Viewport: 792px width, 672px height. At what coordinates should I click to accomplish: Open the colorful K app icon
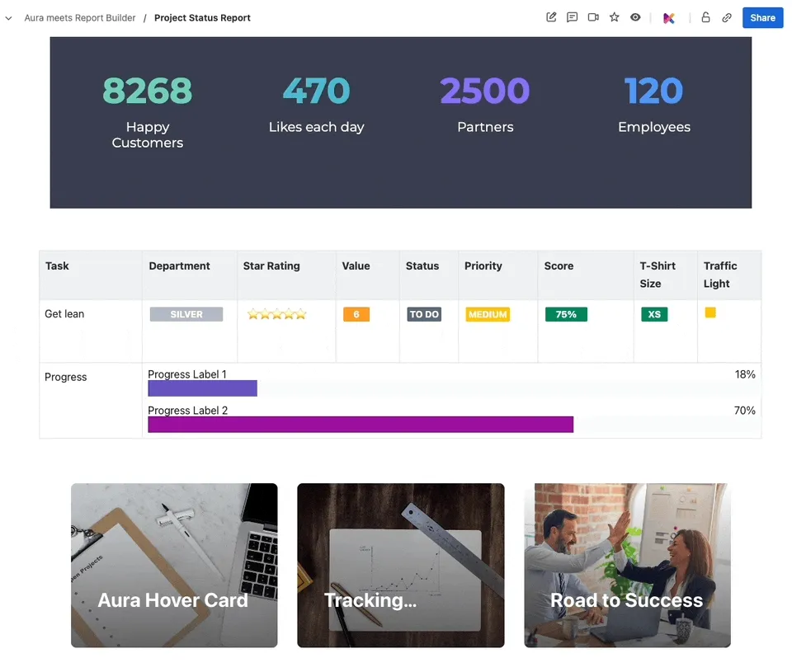(x=669, y=18)
